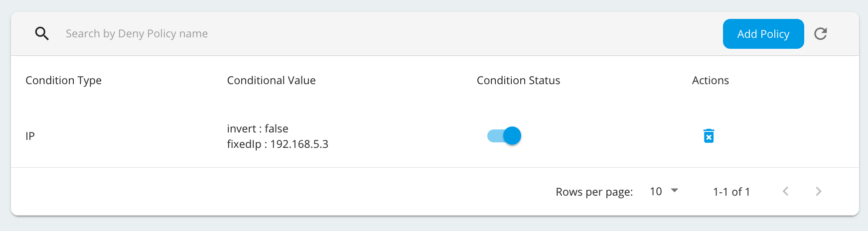Image resolution: width=868 pixels, height=231 pixels.
Task: Click the "1-1 of 1" page range text
Action: [x=731, y=192]
